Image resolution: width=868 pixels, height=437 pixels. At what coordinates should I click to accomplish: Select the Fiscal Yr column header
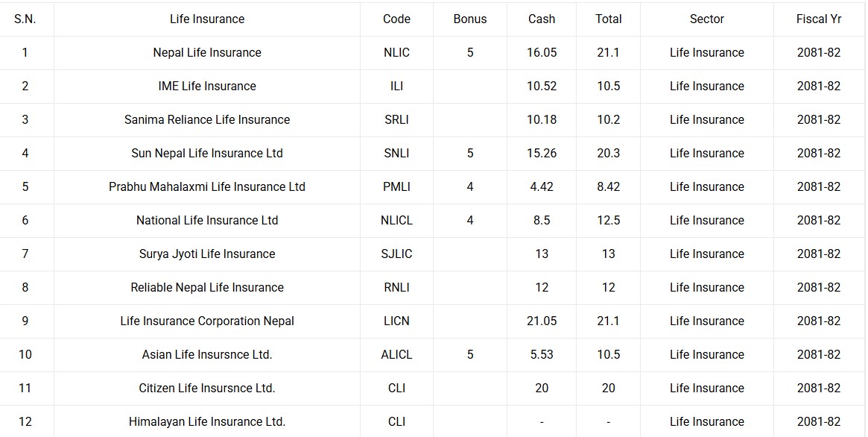point(818,19)
